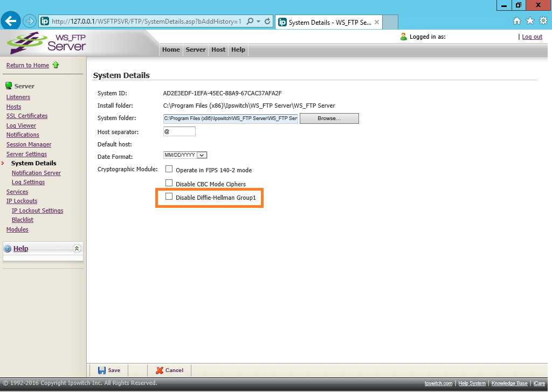Collapse the Help panel chevron

tap(77, 248)
